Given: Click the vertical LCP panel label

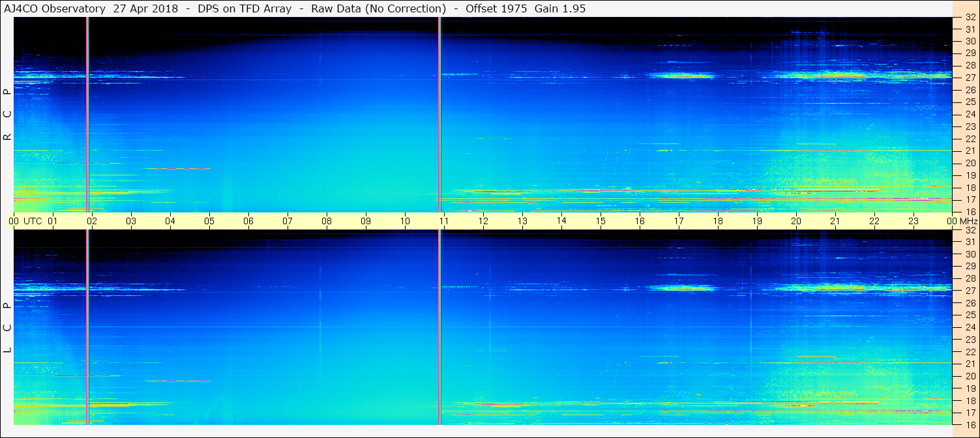Looking at the screenshot, I should click(8, 328).
